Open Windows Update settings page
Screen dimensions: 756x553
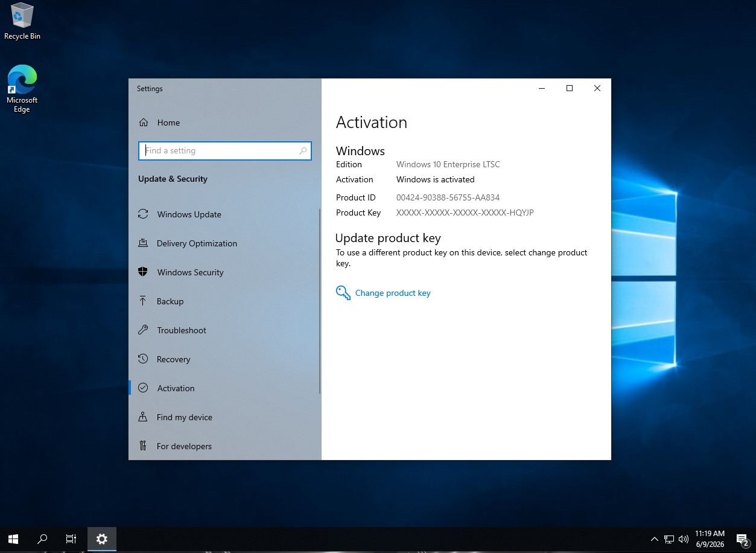tap(224, 214)
